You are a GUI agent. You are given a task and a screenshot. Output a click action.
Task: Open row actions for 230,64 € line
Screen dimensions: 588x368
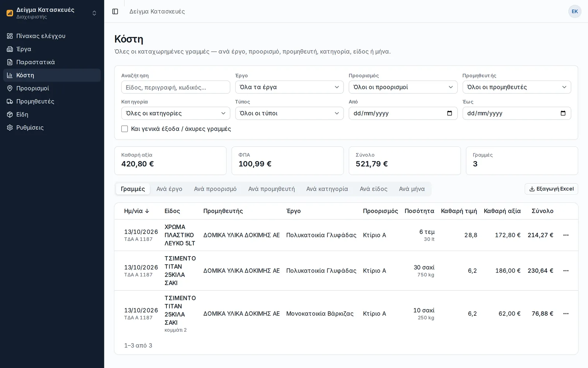[566, 271]
